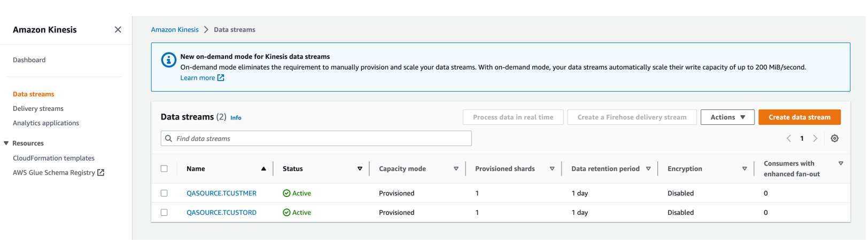Click the Learn more link
868x242 pixels.
coord(198,78)
